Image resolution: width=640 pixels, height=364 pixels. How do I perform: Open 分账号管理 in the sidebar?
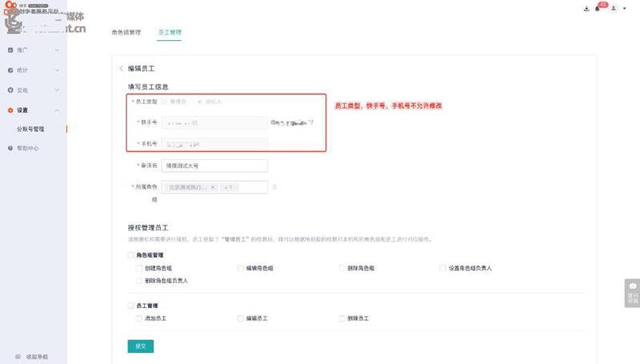[30, 128]
